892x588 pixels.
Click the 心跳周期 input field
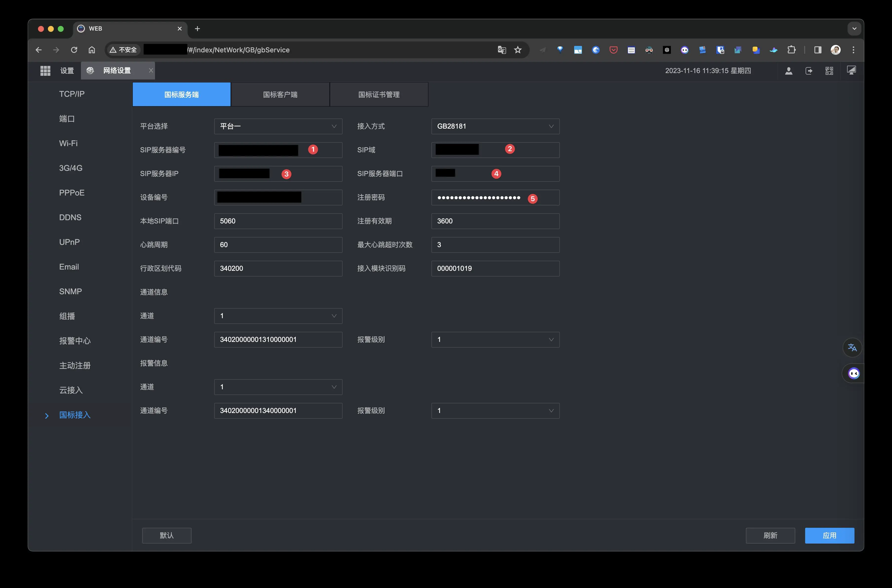pyautogui.click(x=278, y=245)
